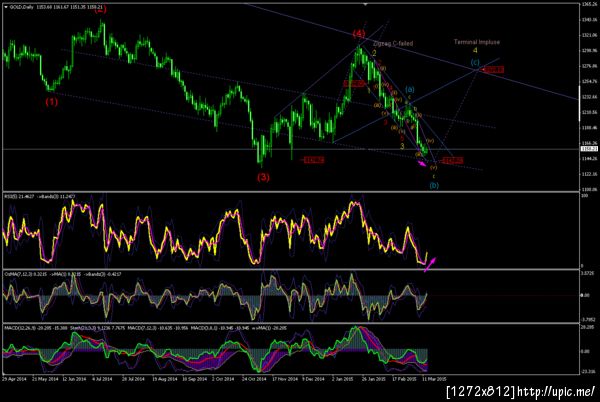Click red price tag beside blue (c) label
The width and height of the screenshot is (600, 402).
[x=493, y=70]
